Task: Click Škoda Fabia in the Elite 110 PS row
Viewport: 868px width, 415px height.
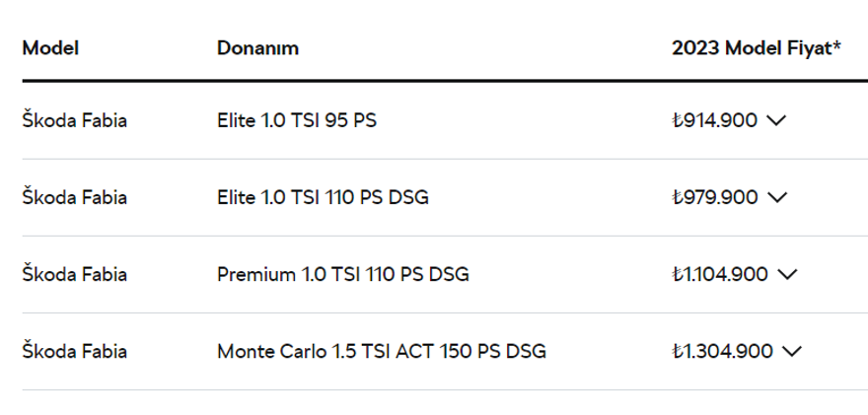Action: (74, 198)
